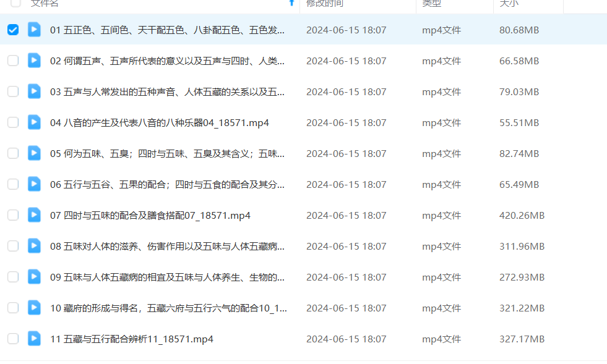Image resolution: width=607 pixels, height=364 pixels.
Task: Click the video icon of 10 藏府的形成与得名
Action: [34, 308]
